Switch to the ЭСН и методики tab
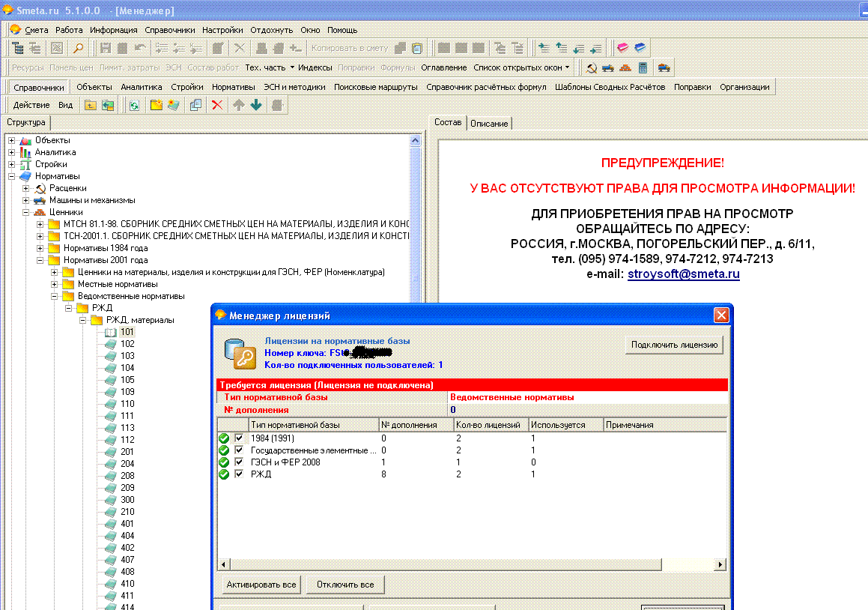 (294, 87)
